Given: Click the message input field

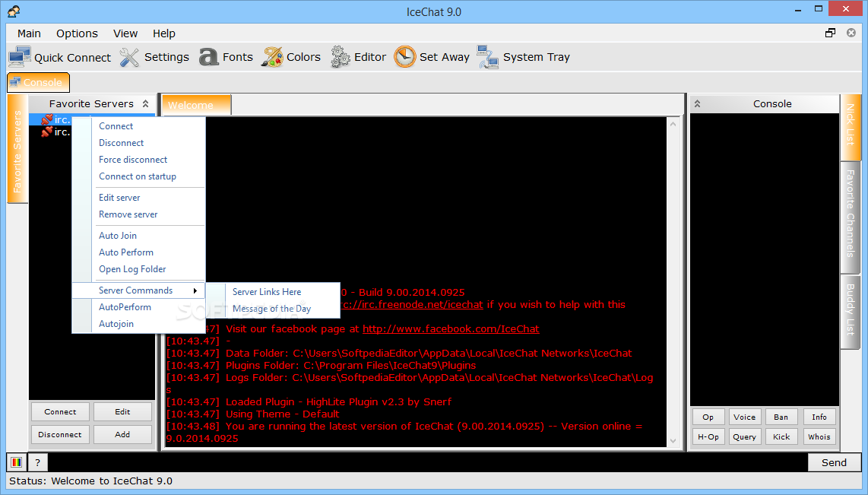Looking at the screenshot, I should (x=427, y=462).
